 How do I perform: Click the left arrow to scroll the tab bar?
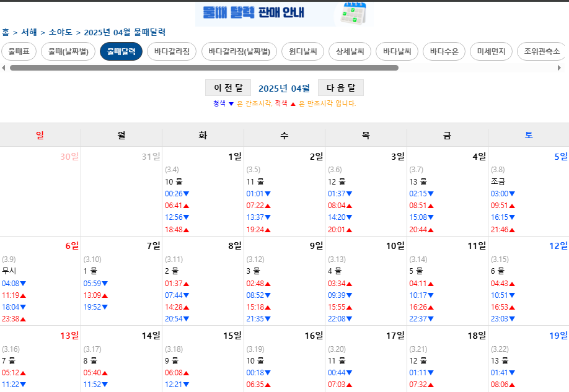(4, 67)
